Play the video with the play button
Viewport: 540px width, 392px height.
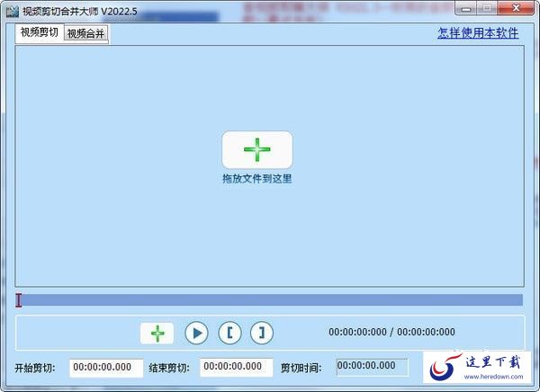point(196,333)
